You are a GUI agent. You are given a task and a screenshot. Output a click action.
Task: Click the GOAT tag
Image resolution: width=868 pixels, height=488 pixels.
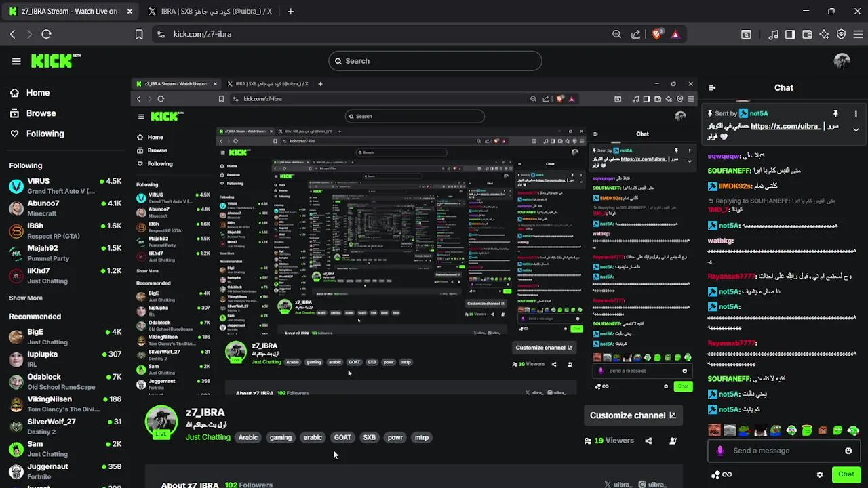click(x=342, y=437)
